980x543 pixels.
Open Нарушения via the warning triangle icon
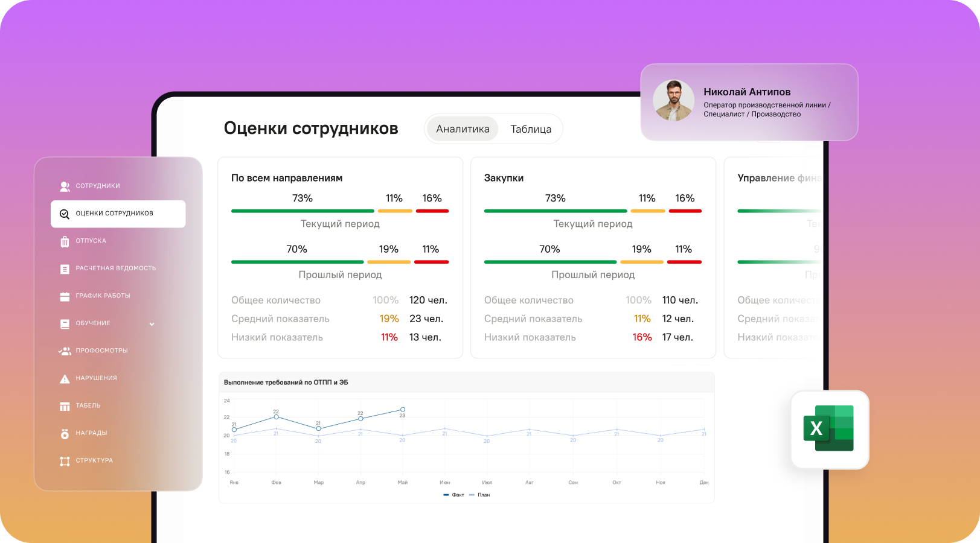click(65, 379)
